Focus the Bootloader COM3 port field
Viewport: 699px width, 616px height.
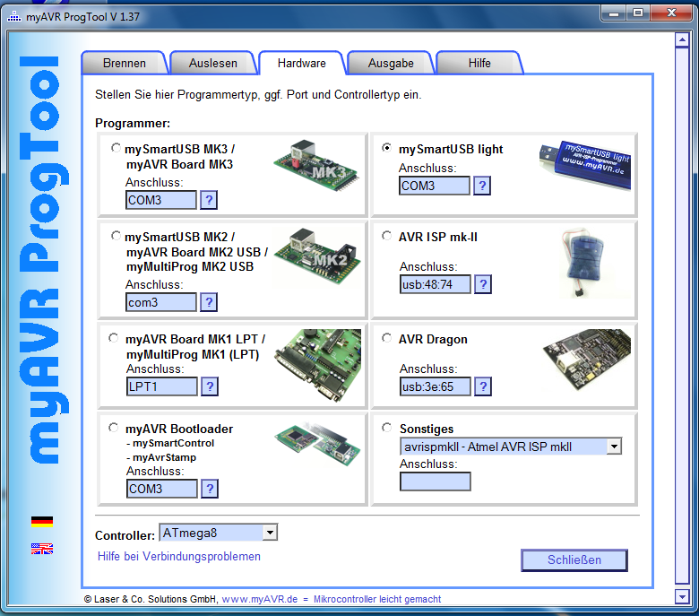point(162,489)
